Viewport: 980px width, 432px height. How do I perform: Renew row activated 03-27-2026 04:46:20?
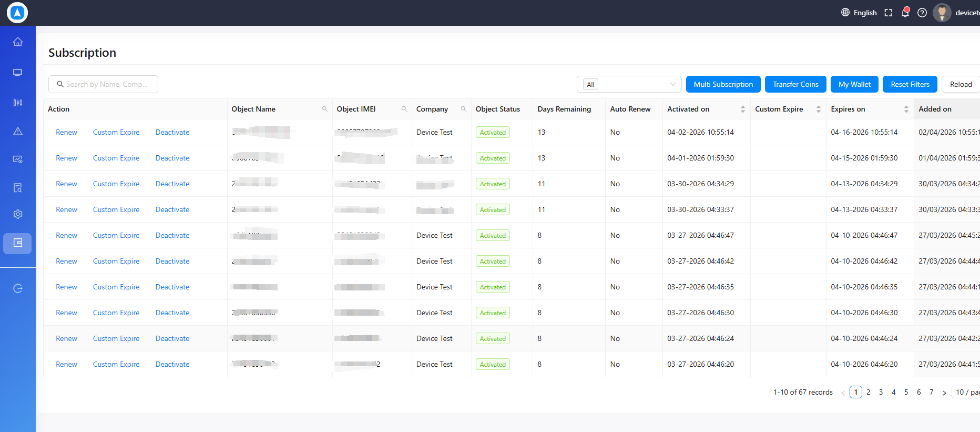pos(66,364)
